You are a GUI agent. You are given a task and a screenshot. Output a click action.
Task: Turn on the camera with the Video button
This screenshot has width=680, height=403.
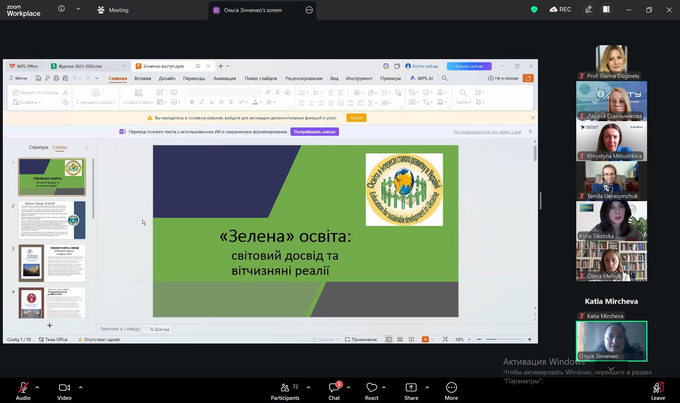[x=64, y=388]
